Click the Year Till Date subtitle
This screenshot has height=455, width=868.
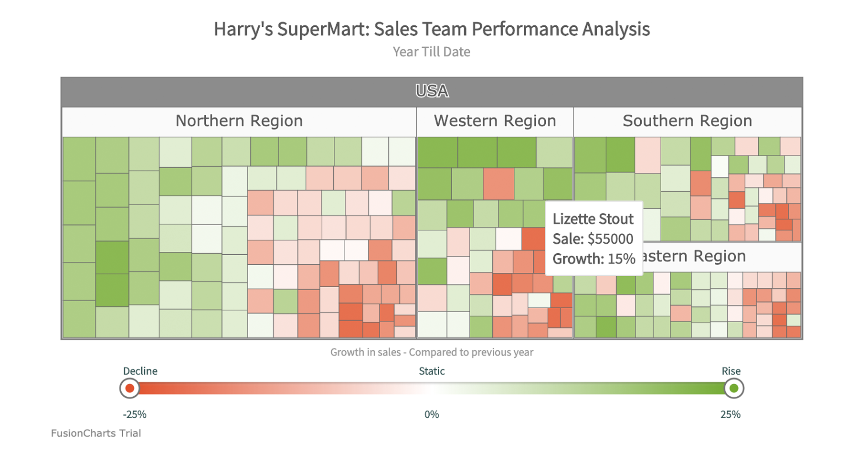pos(432,52)
